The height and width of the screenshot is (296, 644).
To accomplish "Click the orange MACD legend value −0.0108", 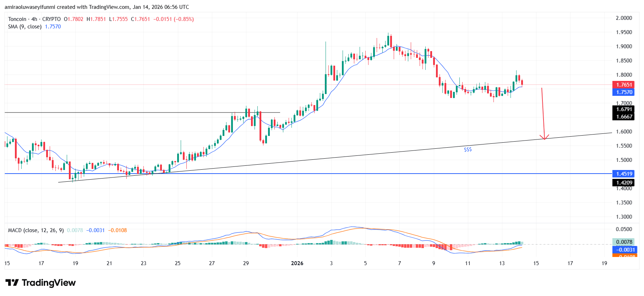I will (x=118, y=230).
